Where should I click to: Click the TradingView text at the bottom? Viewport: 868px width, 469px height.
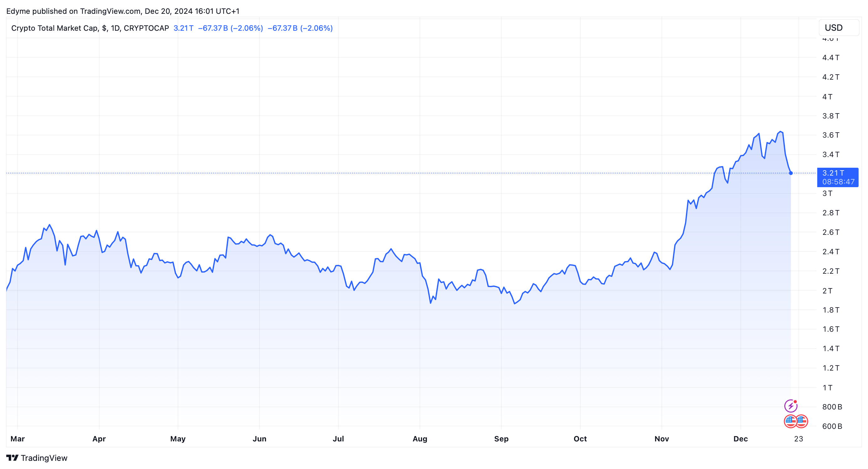tap(44, 458)
